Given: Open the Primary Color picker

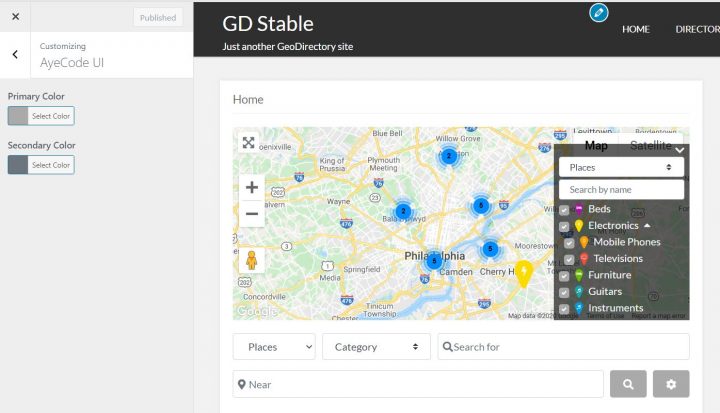Looking at the screenshot, I should pyautogui.click(x=41, y=116).
